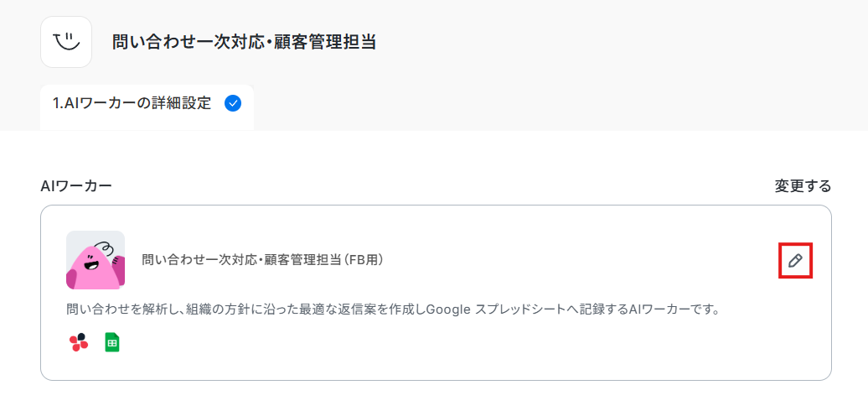Click the 変更する link
The image size is (868, 411).
(803, 186)
